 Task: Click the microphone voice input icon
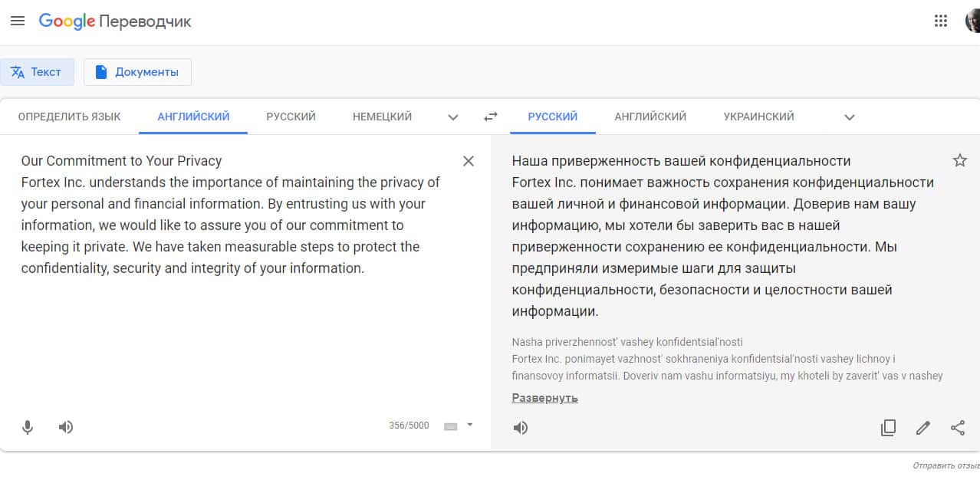pos(28,427)
